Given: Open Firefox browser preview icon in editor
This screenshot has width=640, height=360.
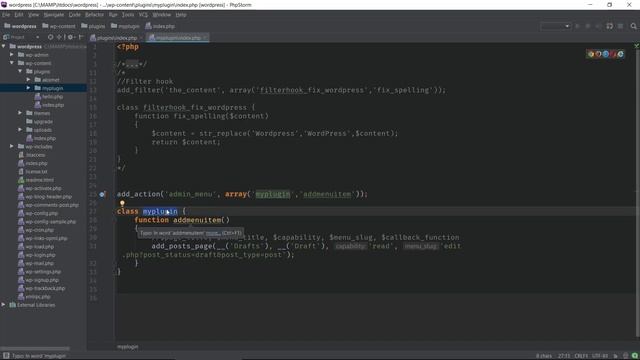Looking at the screenshot, I should [598, 54].
